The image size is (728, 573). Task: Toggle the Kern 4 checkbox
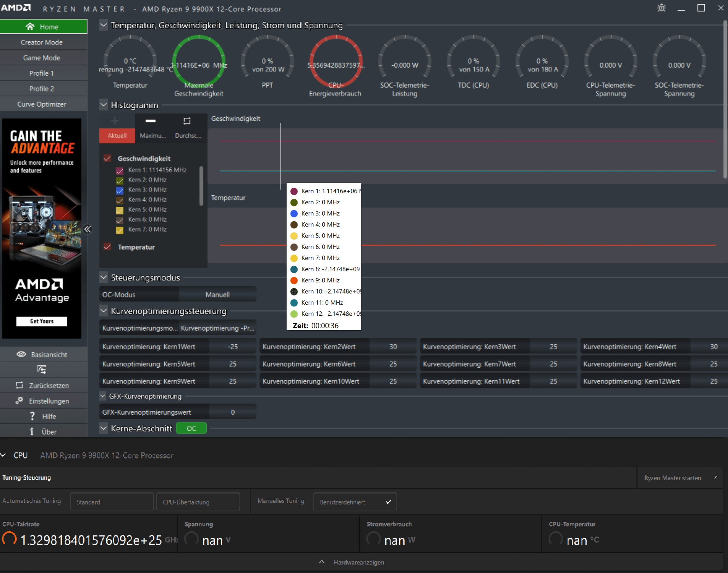click(x=120, y=200)
